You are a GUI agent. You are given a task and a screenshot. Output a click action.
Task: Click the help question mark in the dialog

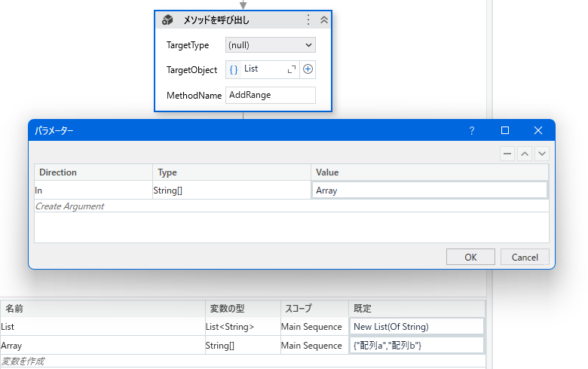click(472, 130)
